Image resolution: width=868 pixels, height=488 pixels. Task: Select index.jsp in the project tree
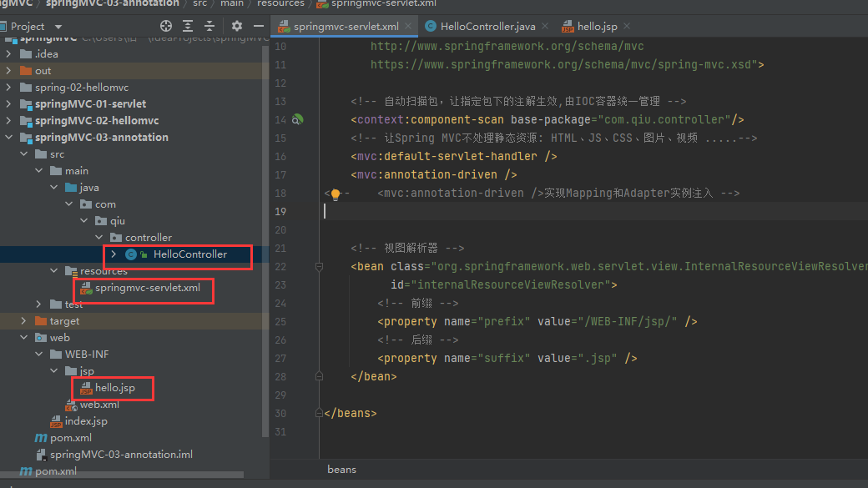click(x=86, y=421)
